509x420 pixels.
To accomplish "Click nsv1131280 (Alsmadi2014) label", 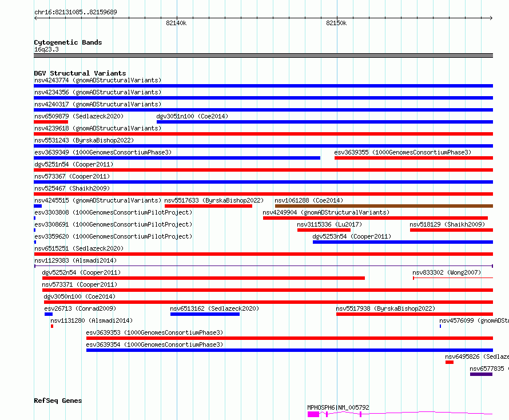I will pos(92,320).
